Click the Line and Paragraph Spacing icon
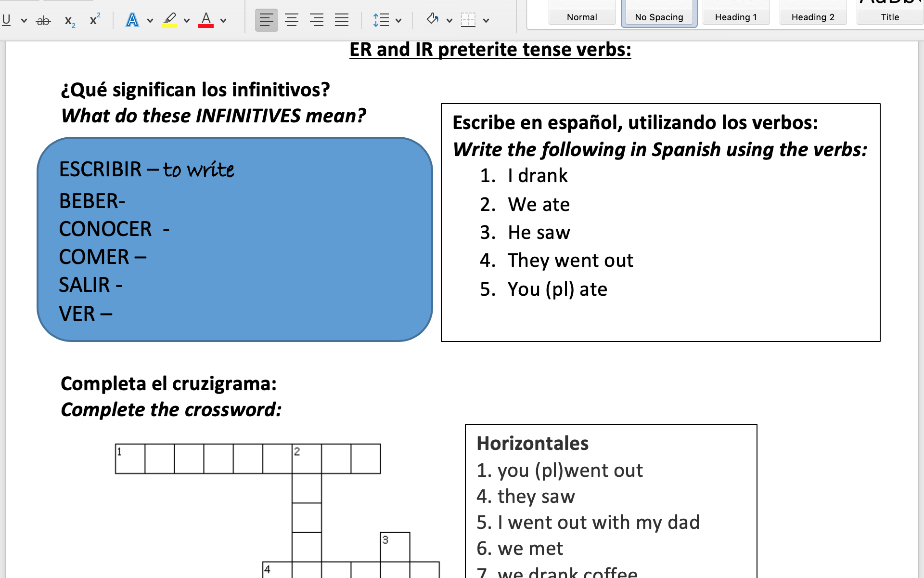The height and width of the screenshot is (578, 924). (x=381, y=20)
